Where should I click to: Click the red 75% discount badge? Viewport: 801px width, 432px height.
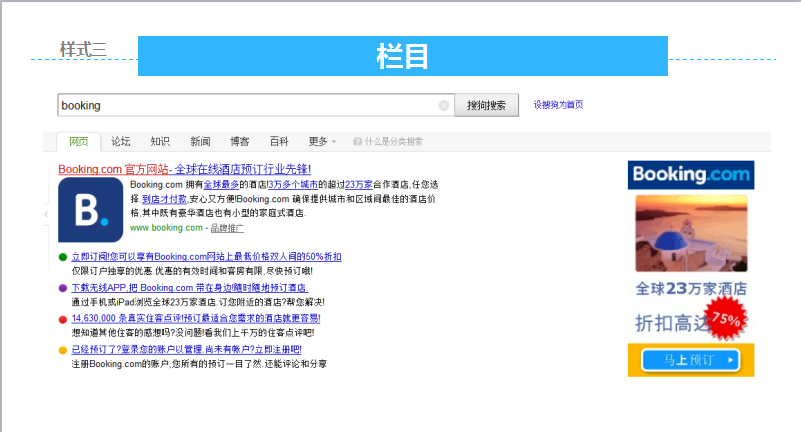[726, 320]
